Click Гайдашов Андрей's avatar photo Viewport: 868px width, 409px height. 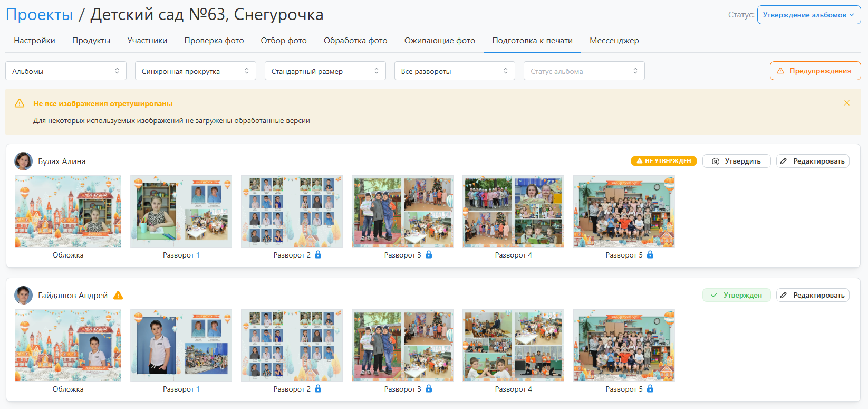click(23, 296)
